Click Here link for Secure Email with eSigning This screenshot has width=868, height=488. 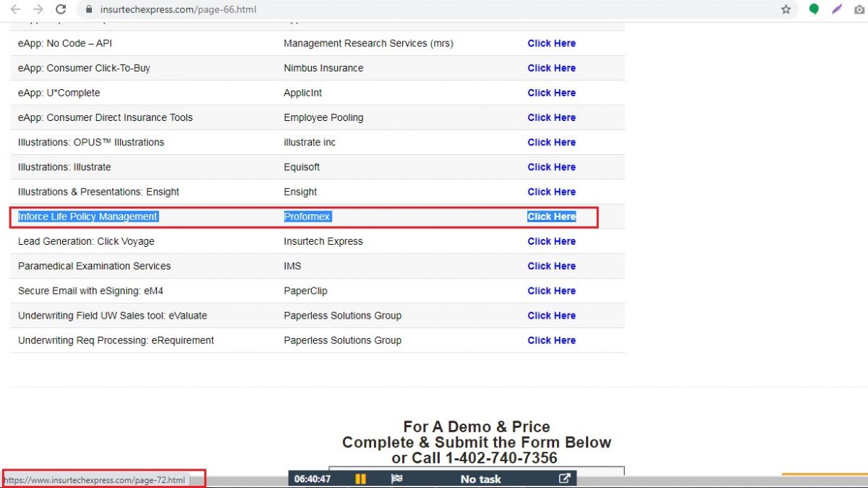point(551,291)
